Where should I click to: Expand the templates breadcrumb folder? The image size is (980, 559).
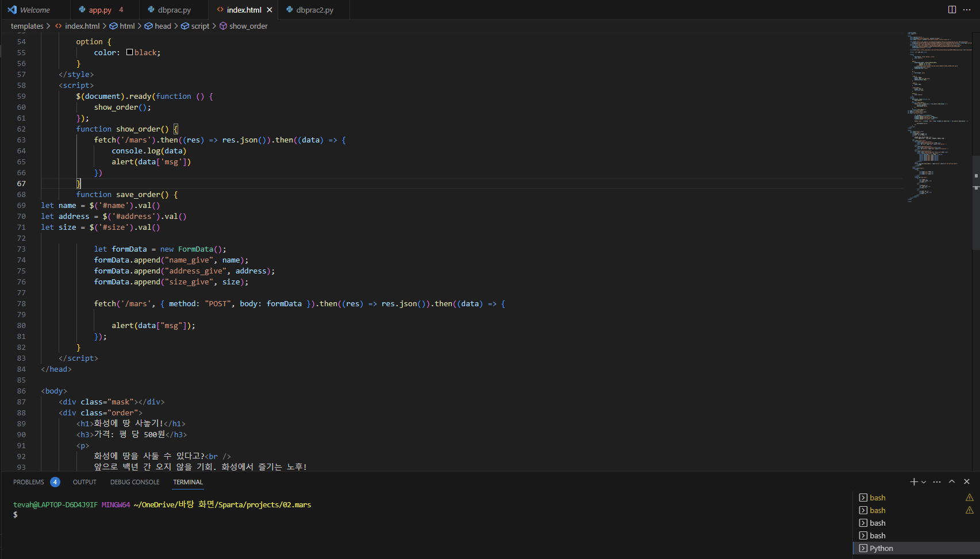coord(27,26)
